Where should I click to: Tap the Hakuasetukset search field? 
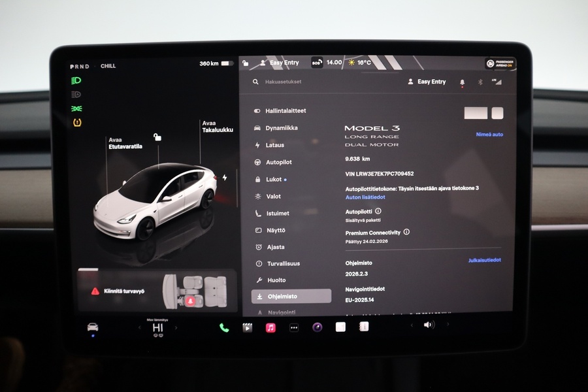click(282, 82)
